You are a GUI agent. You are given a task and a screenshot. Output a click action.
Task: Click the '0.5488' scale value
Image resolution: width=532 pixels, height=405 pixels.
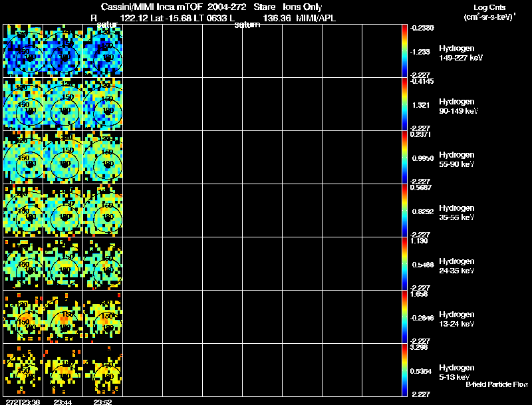(423, 265)
